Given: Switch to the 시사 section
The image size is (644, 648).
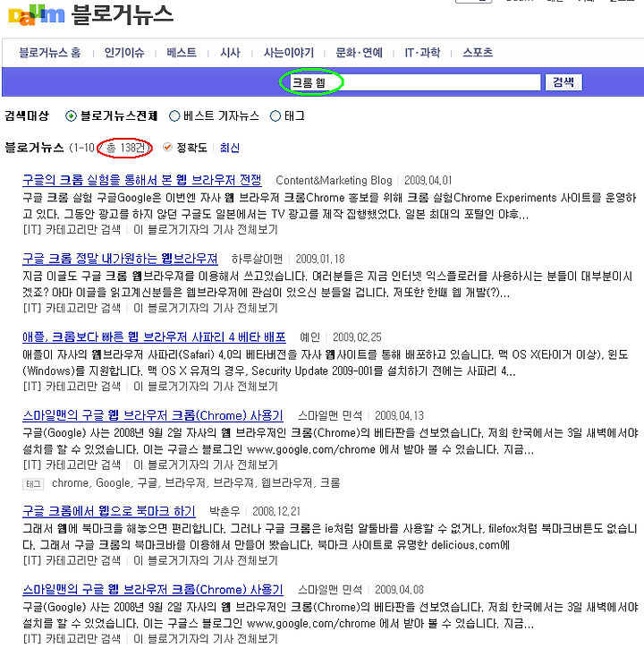Looking at the screenshot, I should point(230,53).
